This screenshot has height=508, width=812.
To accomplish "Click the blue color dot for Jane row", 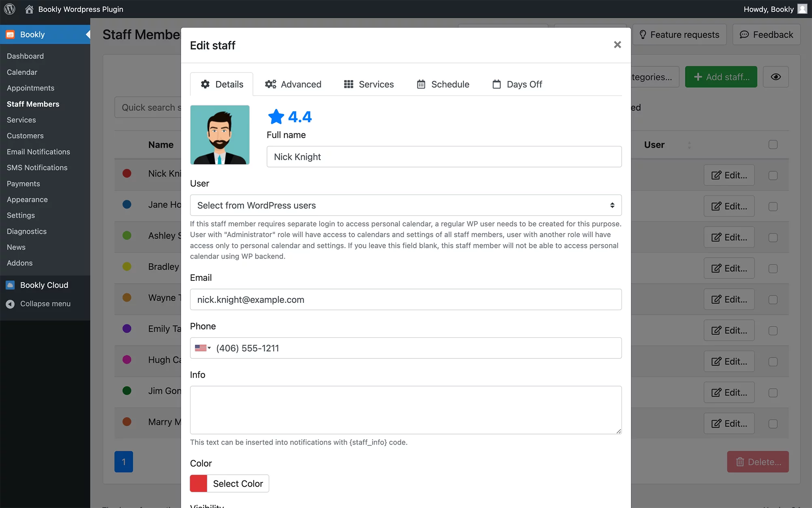I will [x=127, y=204].
